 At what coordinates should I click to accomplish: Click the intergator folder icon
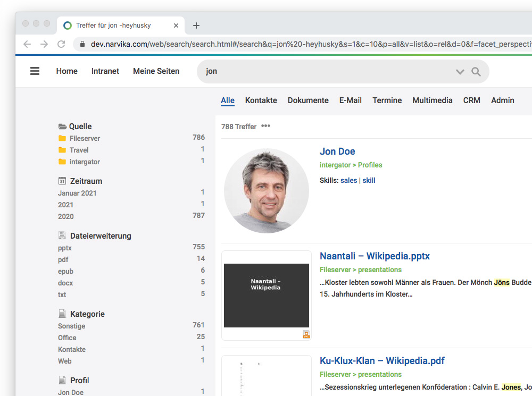62,162
